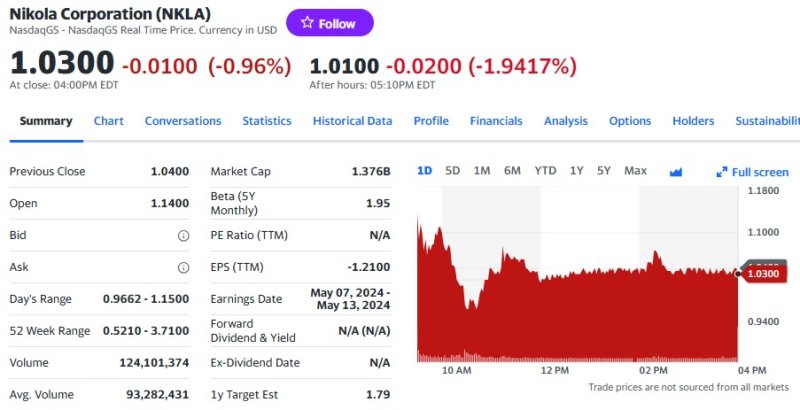Open the Chart tab
800x410 pixels.
pyautogui.click(x=109, y=121)
